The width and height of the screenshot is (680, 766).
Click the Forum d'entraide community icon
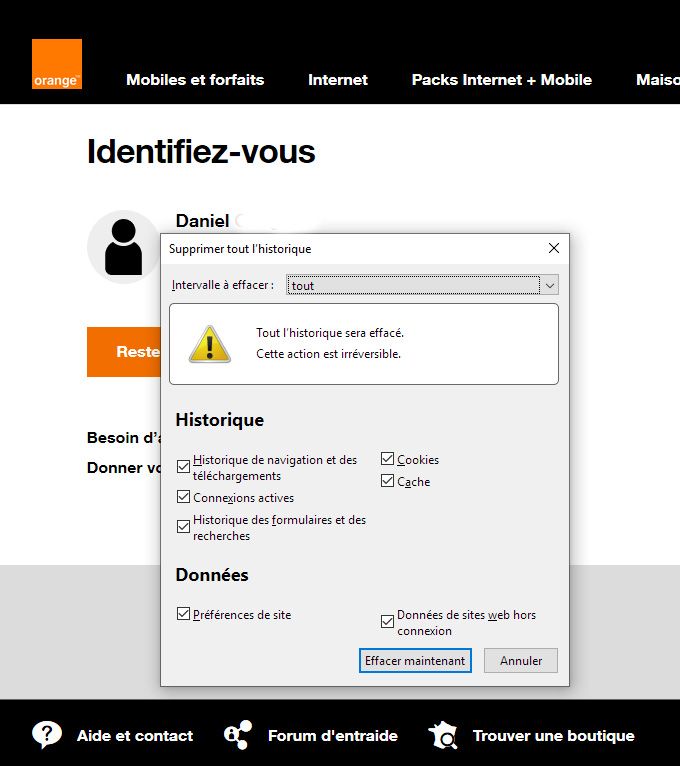point(238,735)
